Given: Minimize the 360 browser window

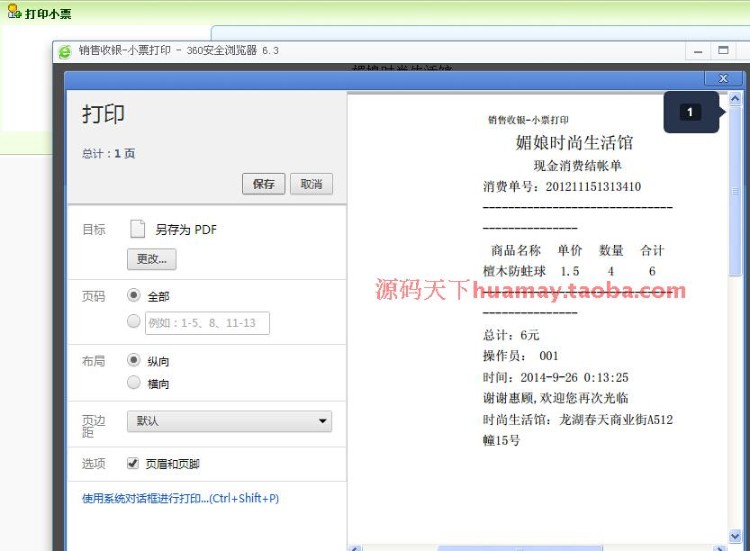Looking at the screenshot, I should pos(698,51).
